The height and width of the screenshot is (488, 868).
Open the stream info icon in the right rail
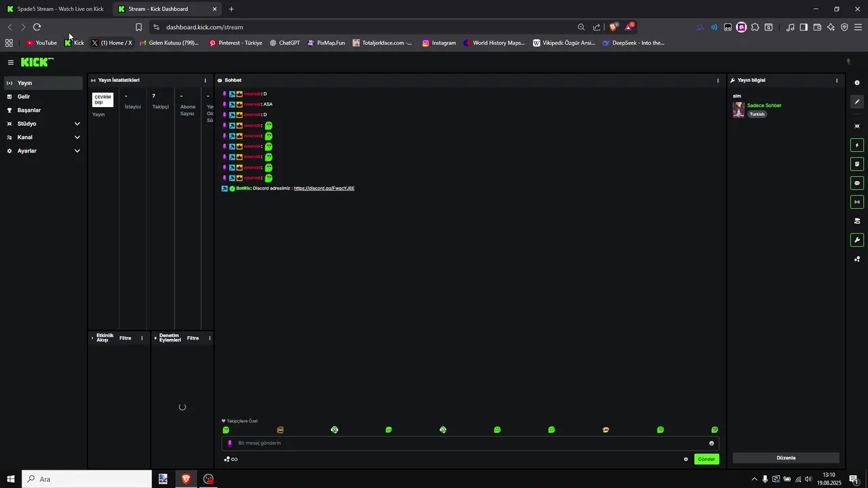tap(857, 83)
